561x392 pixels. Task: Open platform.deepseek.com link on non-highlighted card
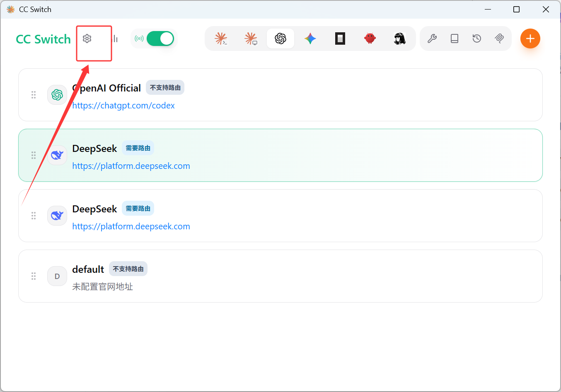point(131,226)
